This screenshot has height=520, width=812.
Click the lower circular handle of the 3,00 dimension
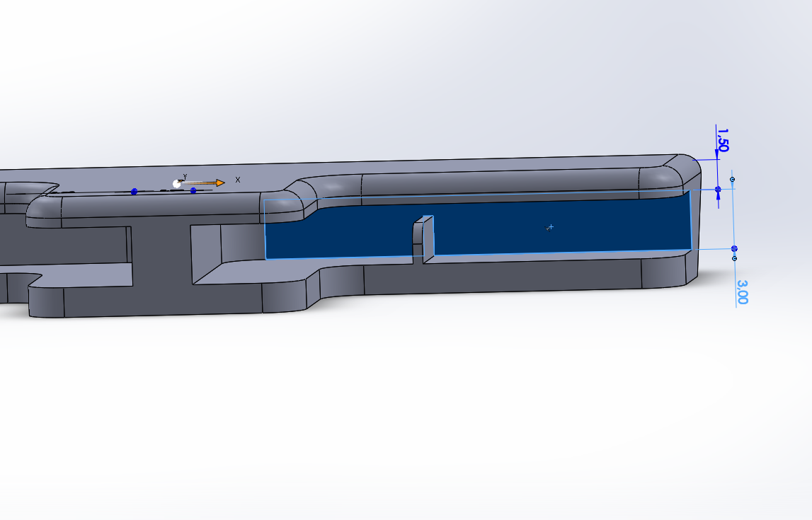(734, 258)
